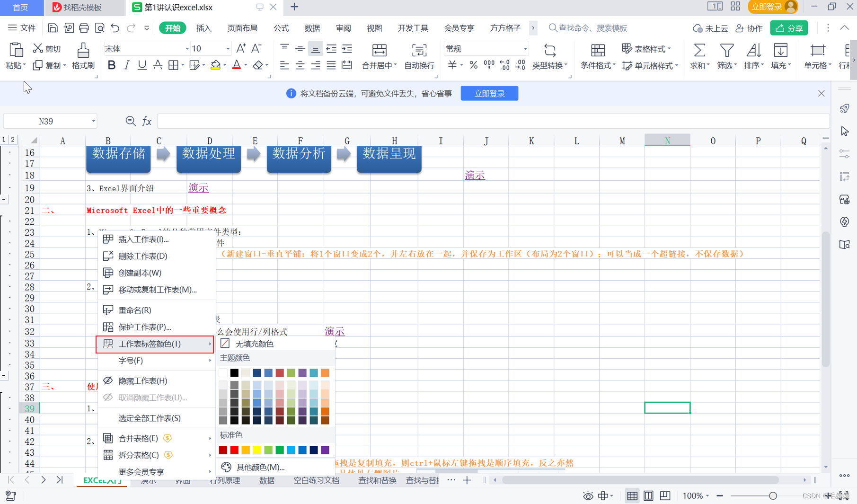Click the Type Conversion icon
Viewport: 857px width, 504px height.
pos(549,50)
